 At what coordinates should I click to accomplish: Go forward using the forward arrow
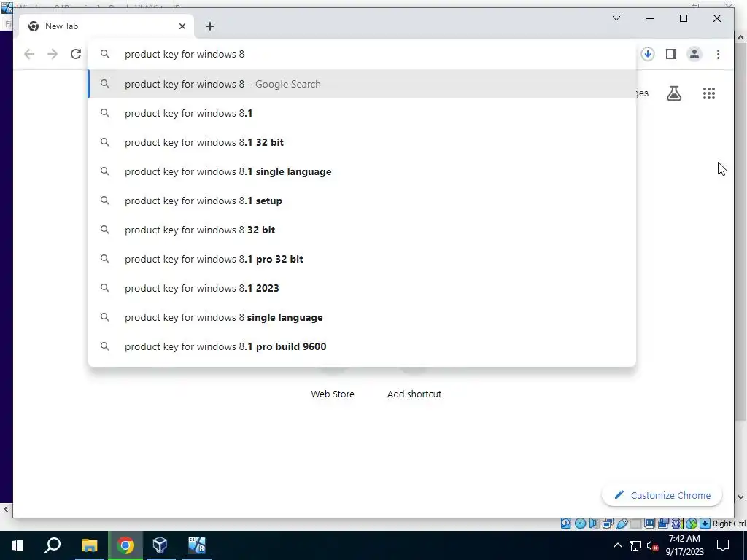coord(53,54)
